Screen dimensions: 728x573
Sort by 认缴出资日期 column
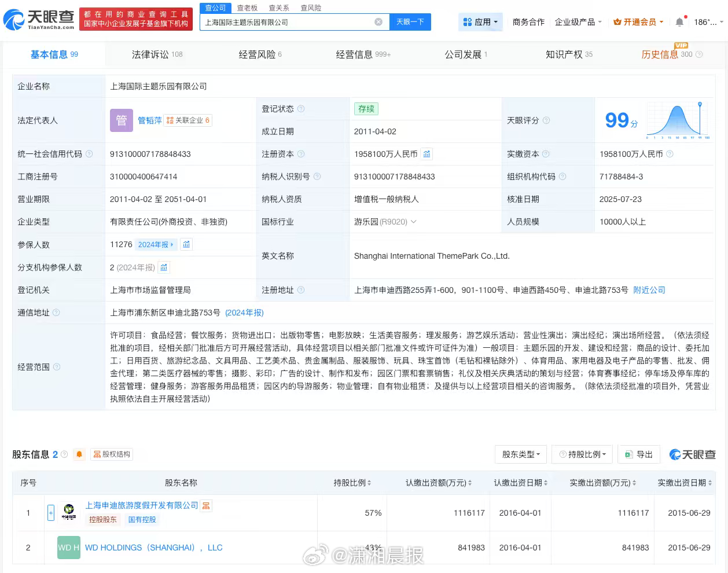pyautogui.click(x=546, y=483)
